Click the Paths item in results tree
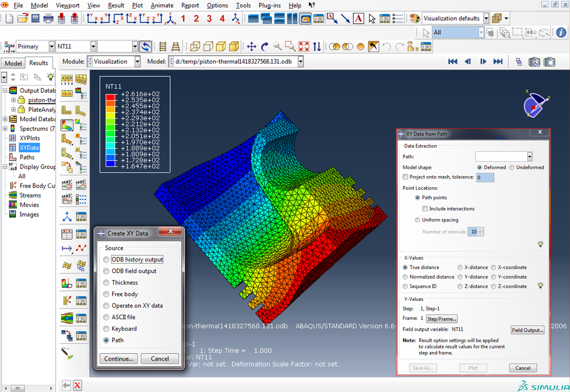This screenshot has height=392, width=570. 27,157
